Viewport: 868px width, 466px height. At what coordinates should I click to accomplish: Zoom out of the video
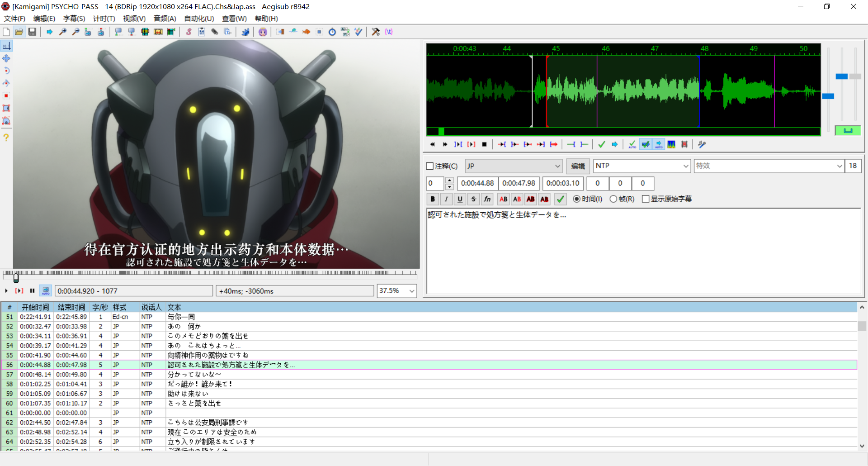coord(75,32)
